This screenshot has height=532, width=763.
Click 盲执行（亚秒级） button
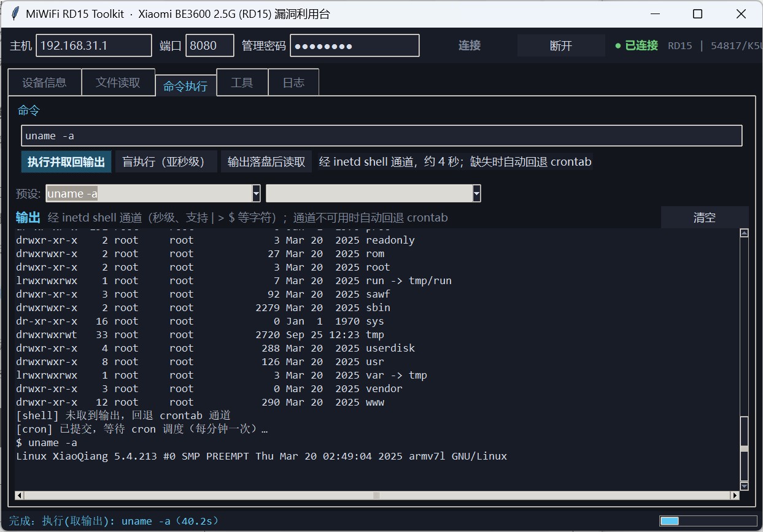[x=166, y=162]
